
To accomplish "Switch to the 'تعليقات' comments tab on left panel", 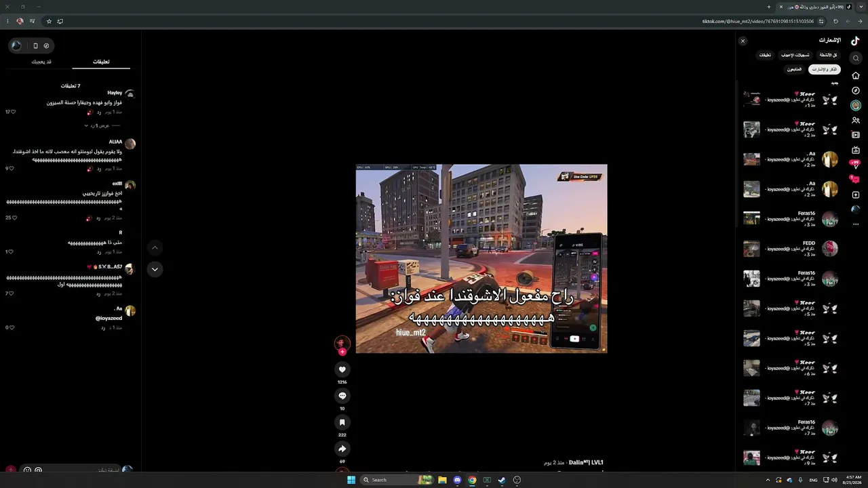I will (101, 62).
